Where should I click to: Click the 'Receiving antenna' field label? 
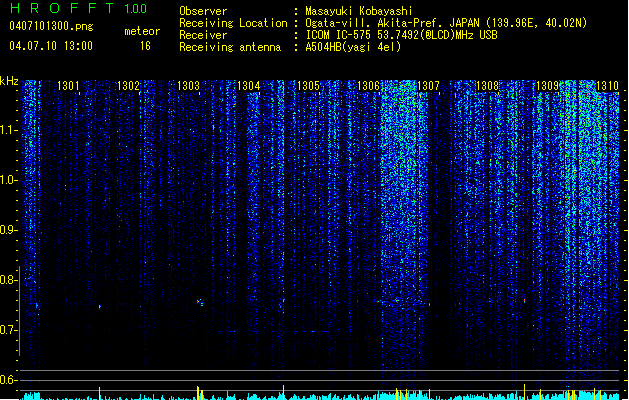click(230, 47)
